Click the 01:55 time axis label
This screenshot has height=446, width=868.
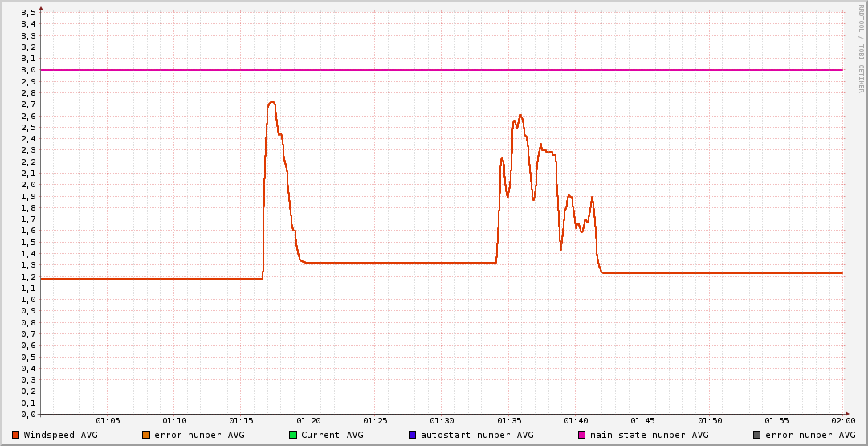pyautogui.click(x=776, y=422)
